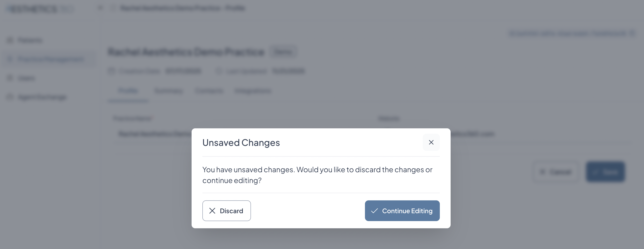Click the calendar icon beside Created Date
The height and width of the screenshot is (249, 644).
pos(112,71)
